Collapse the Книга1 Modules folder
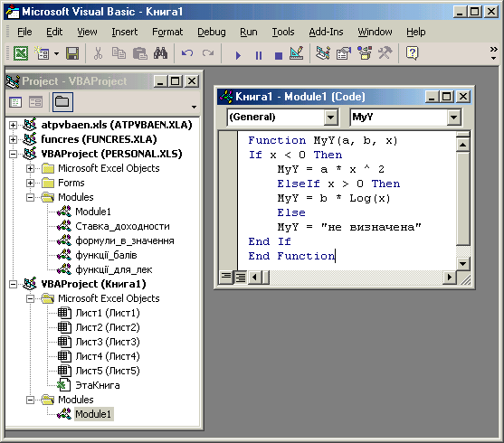The height and width of the screenshot is (443, 504). pos(30,400)
